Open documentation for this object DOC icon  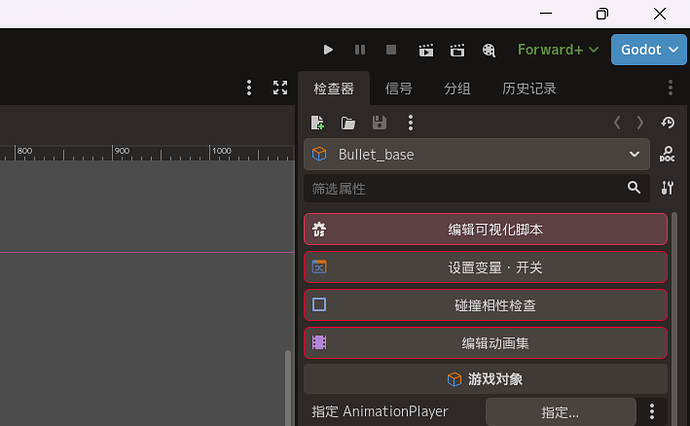(x=667, y=154)
